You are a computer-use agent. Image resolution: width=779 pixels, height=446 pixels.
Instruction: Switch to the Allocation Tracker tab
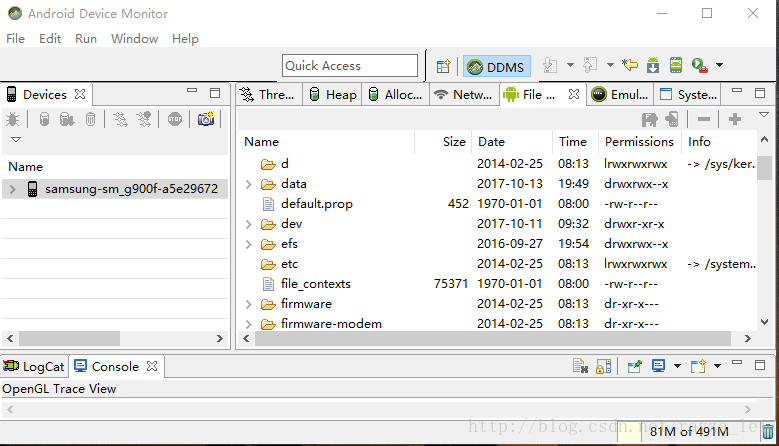[396, 94]
